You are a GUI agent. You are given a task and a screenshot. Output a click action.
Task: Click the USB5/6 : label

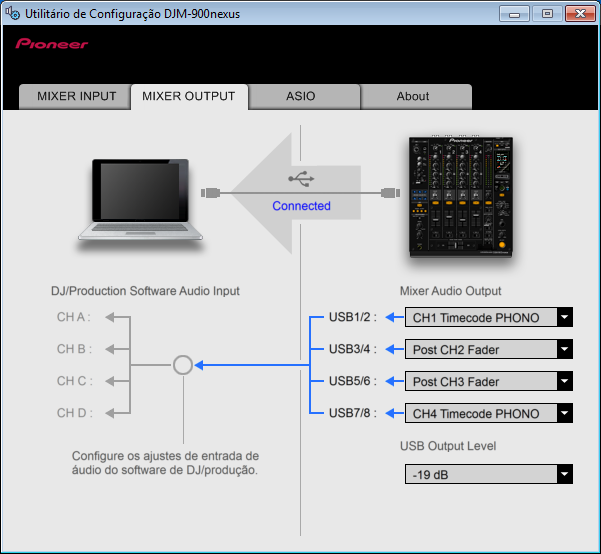tap(353, 381)
